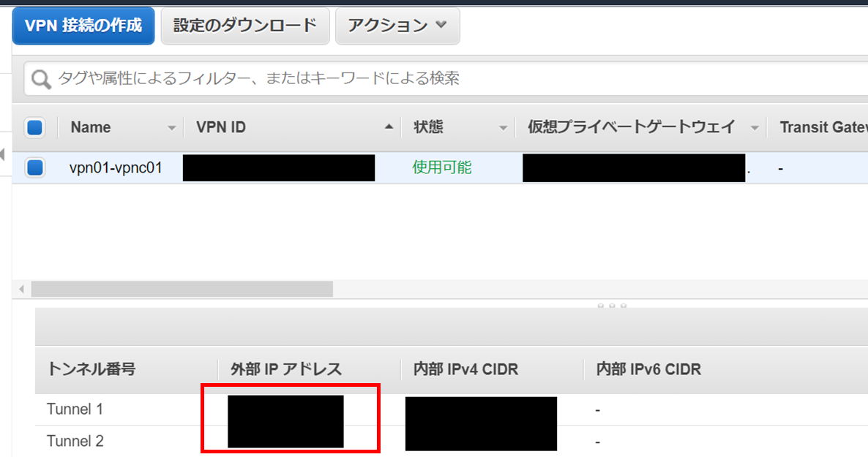Click the pane resize handle dots
This screenshot has width=868, height=457.
coord(612,305)
